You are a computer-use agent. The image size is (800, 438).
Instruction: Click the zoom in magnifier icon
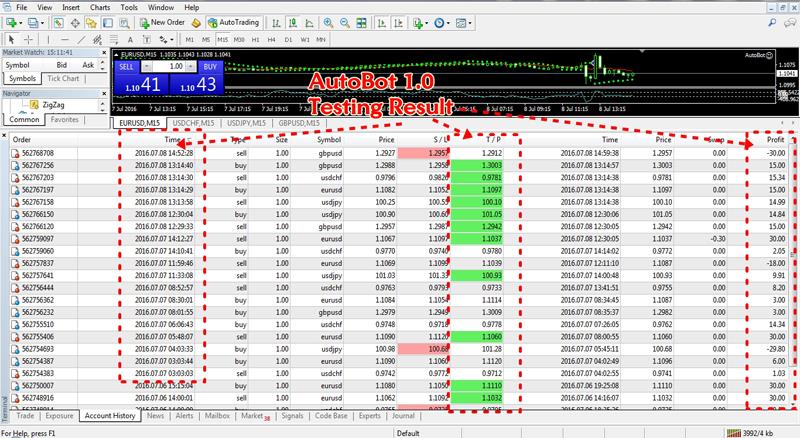pyautogui.click(x=329, y=23)
